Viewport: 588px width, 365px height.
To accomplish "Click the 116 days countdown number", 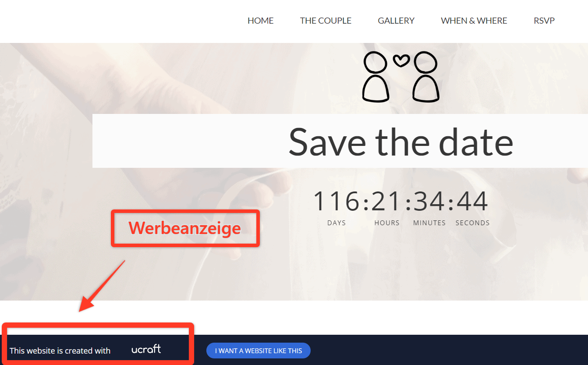I will click(337, 201).
